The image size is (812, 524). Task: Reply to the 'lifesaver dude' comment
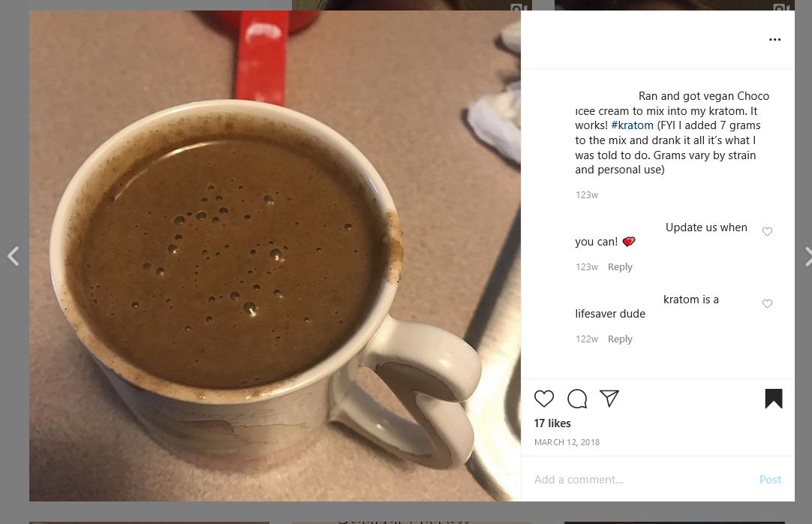620,339
